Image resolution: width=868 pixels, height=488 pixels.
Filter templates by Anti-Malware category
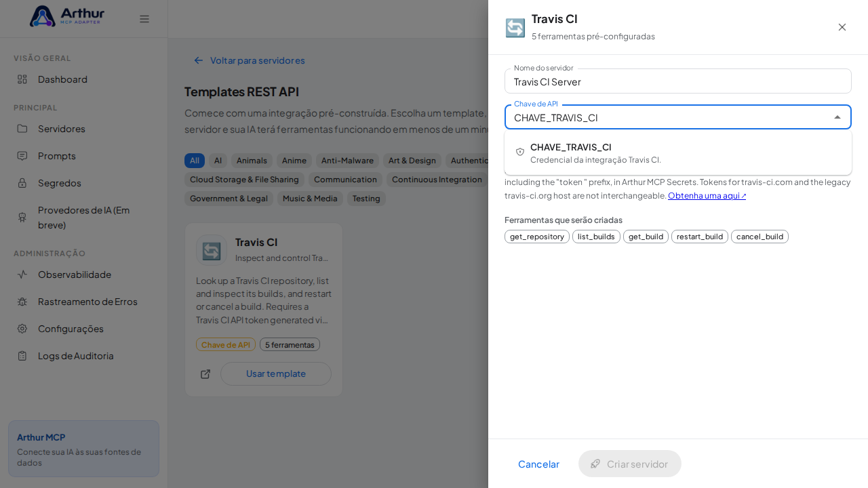point(347,161)
